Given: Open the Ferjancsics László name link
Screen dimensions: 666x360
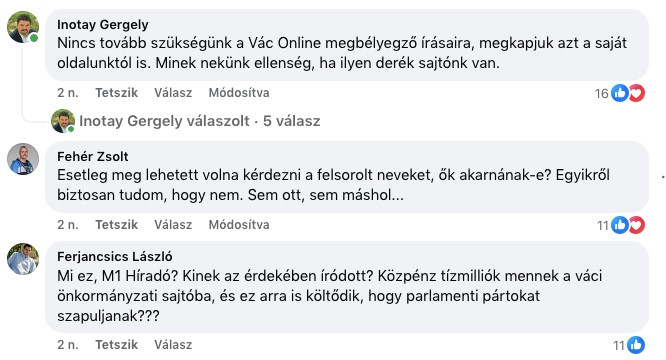Looking at the screenshot, I should [115, 256].
